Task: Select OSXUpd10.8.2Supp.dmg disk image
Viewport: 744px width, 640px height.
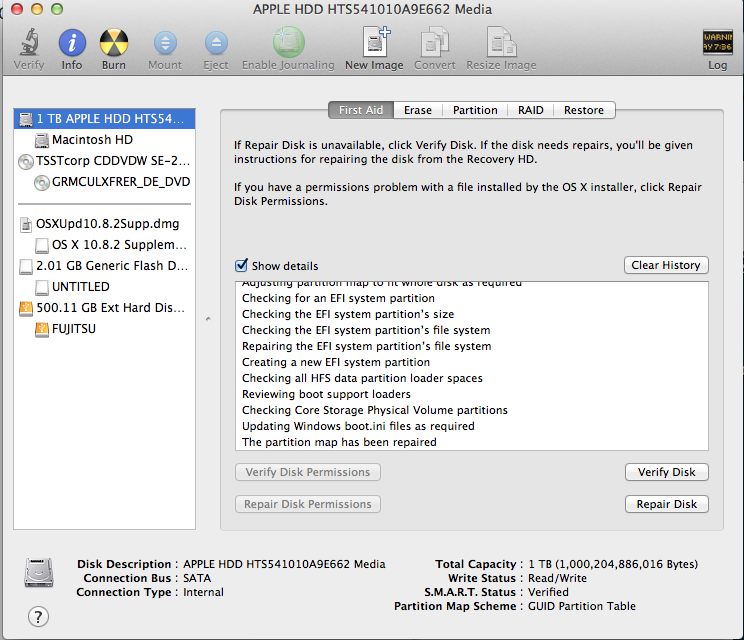Action: (x=104, y=223)
